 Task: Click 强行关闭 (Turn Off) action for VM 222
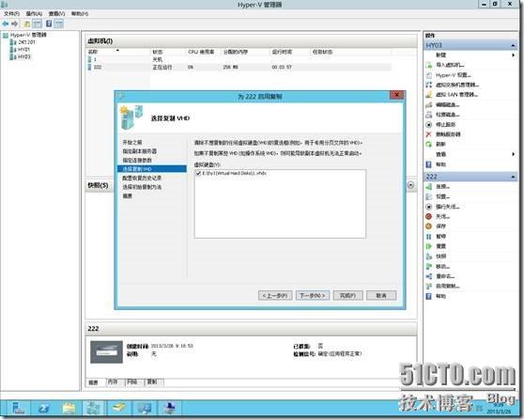[x=448, y=207]
